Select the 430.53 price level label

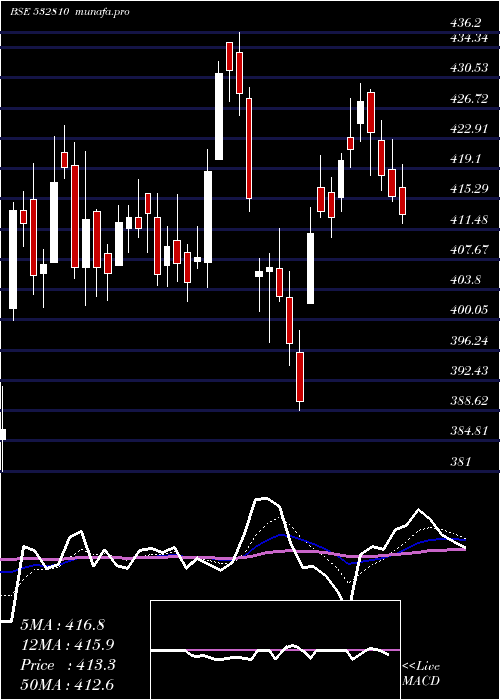point(467,69)
